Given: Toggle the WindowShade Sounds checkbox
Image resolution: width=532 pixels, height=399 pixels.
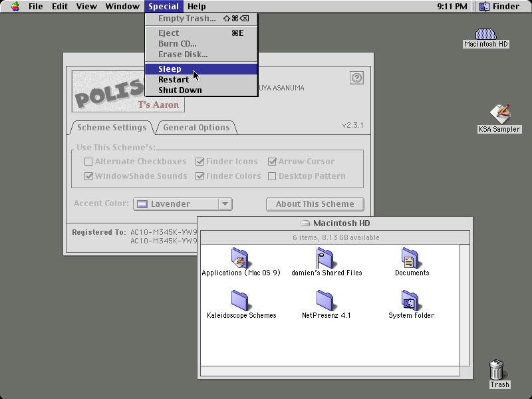Looking at the screenshot, I should click(x=88, y=176).
